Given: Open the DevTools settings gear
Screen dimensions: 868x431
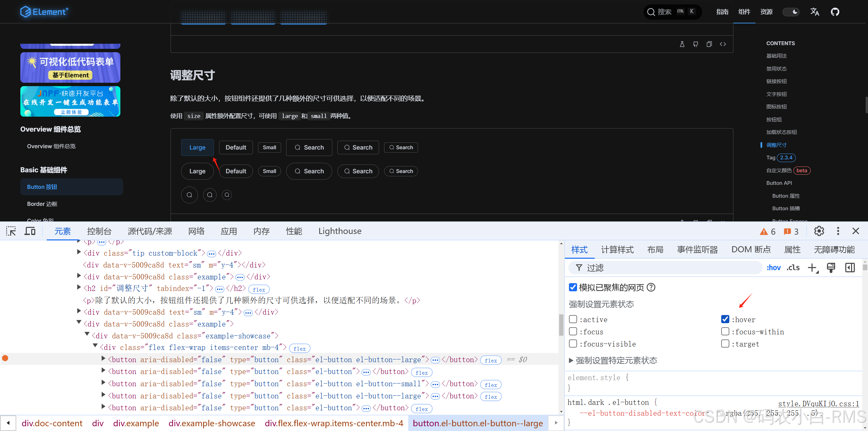Looking at the screenshot, I should [x=819, y=231].
